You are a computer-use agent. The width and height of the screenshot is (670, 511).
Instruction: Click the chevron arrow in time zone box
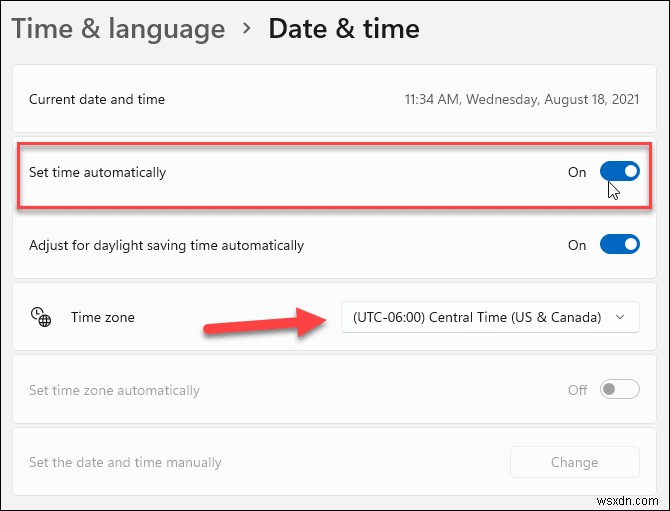621,317
